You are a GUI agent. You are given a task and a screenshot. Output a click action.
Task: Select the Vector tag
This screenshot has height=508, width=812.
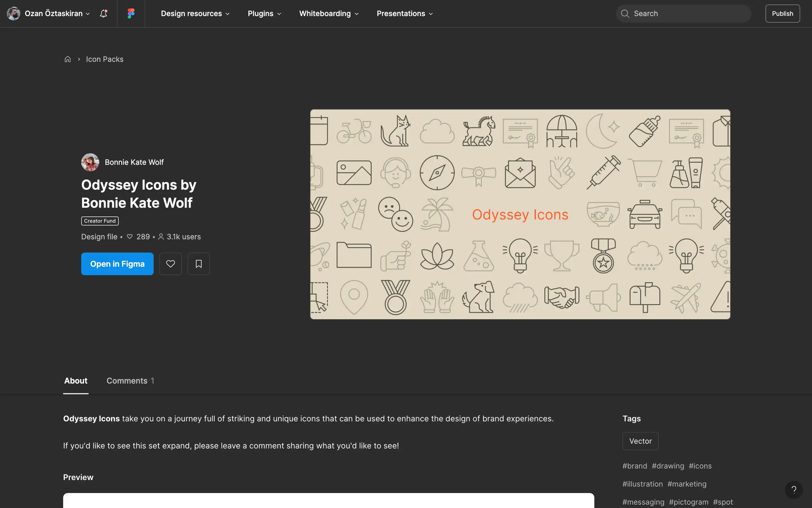[x=640, y=441]
